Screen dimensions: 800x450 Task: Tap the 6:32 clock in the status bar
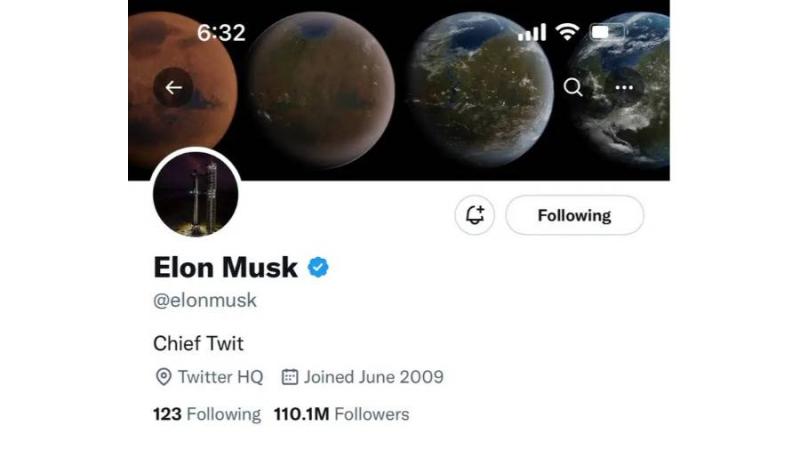click(221, 32)
